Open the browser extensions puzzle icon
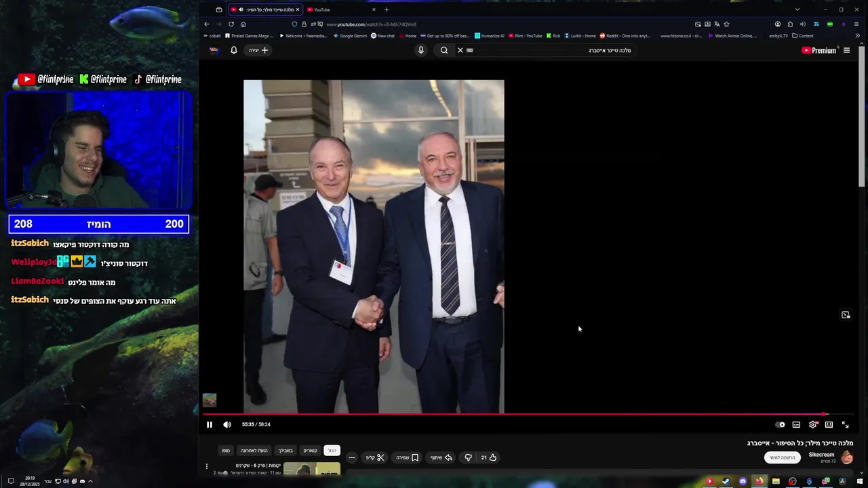 (790, 24)
